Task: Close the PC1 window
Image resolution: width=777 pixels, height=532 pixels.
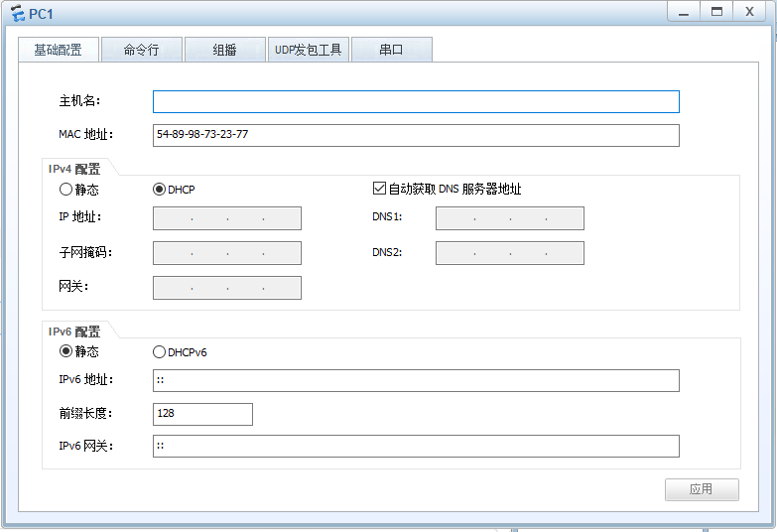Action: [750, 11]
